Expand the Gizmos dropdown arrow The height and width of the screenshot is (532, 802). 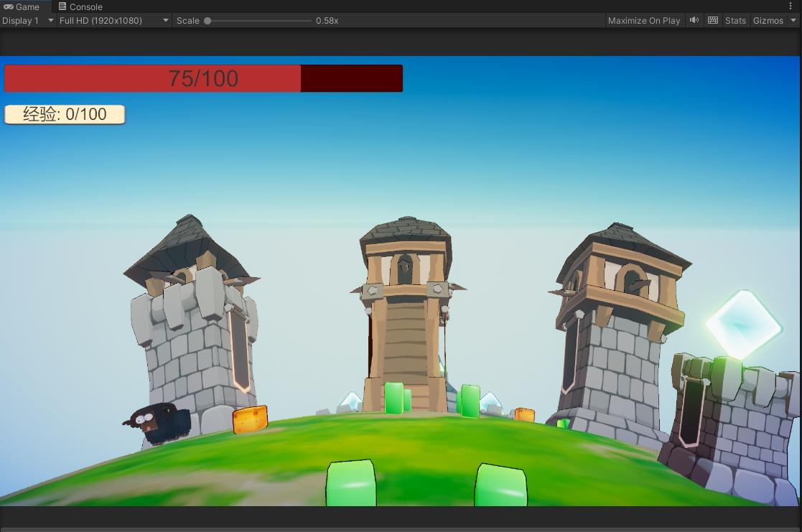pos(793,20)
